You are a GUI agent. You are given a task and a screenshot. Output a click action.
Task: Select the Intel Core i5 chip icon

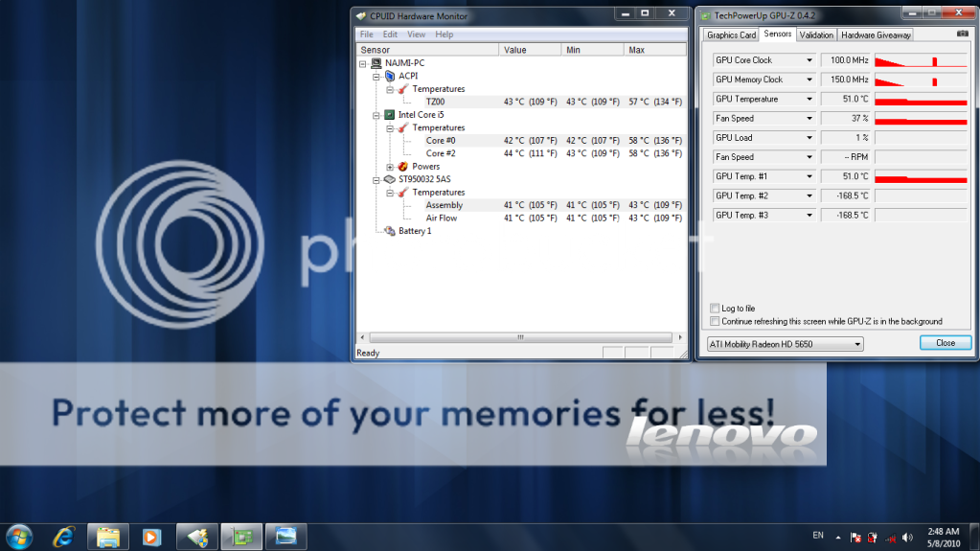pos(390,115)
